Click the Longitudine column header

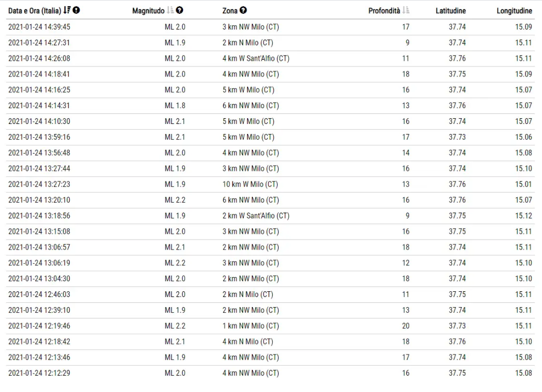[515, 11]
